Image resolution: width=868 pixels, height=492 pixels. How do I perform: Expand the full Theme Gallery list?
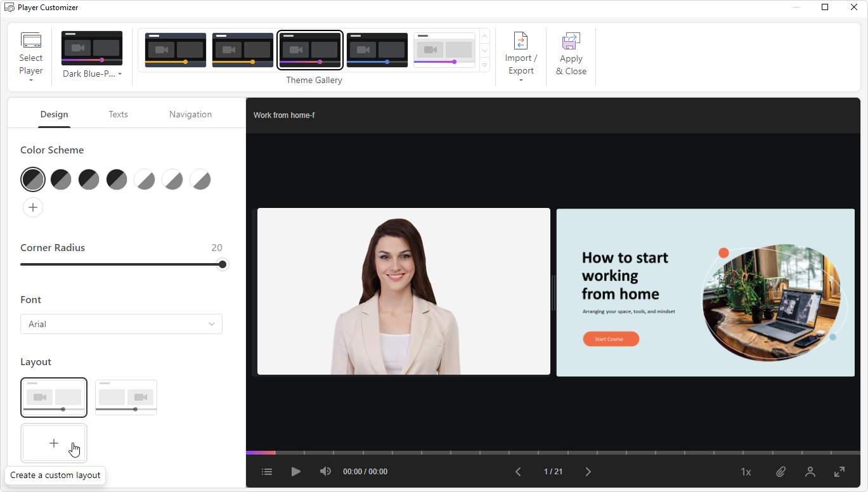coord(485,65)
